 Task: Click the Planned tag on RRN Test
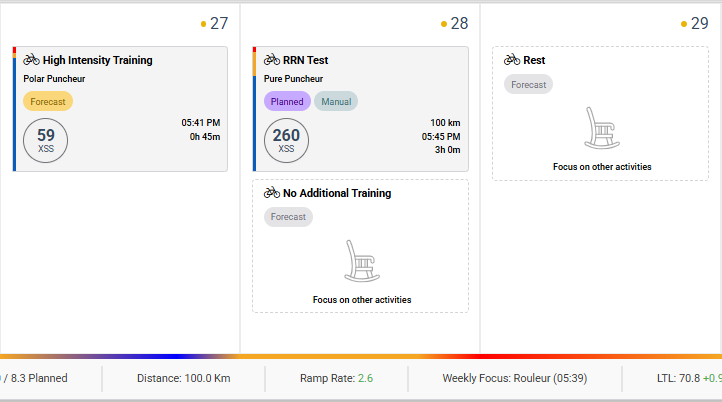(287, 101)
